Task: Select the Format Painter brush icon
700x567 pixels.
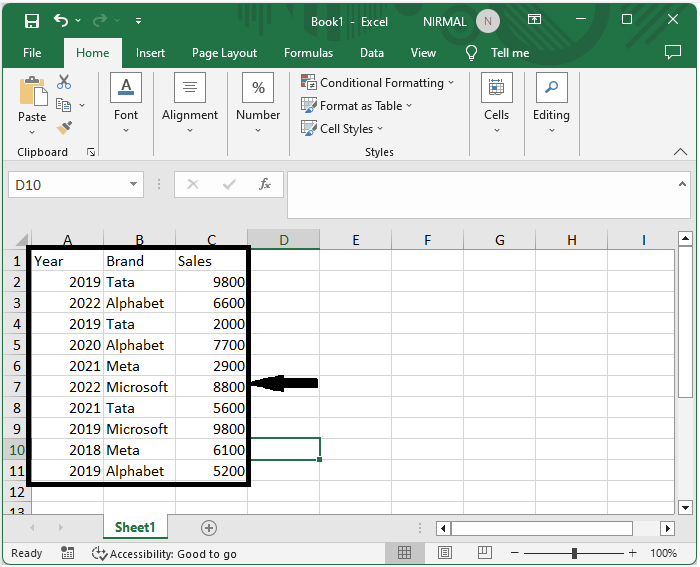Action: click(64, 128)
